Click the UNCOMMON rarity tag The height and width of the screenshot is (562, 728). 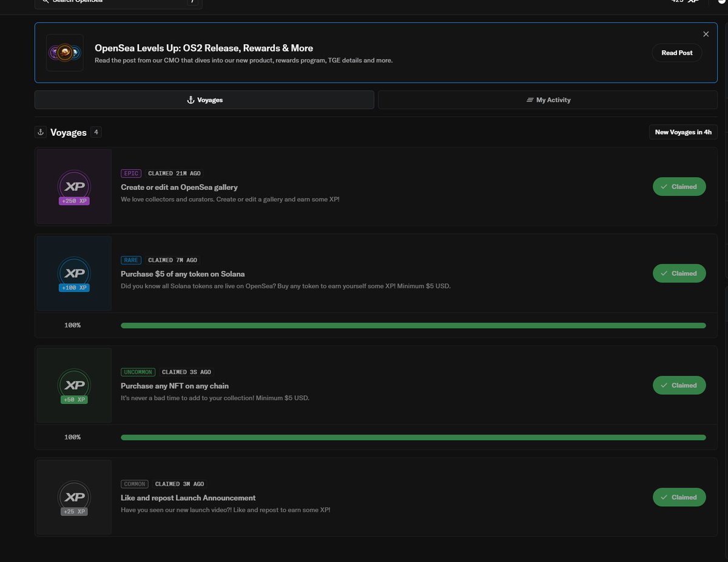tap(138, 372)
